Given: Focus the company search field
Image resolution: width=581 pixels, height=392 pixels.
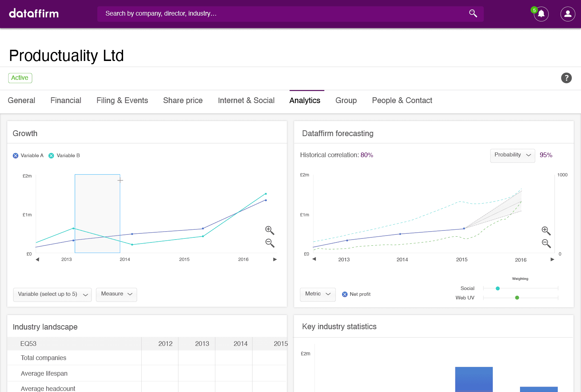Looking at the screenshot, I should 290,14.
